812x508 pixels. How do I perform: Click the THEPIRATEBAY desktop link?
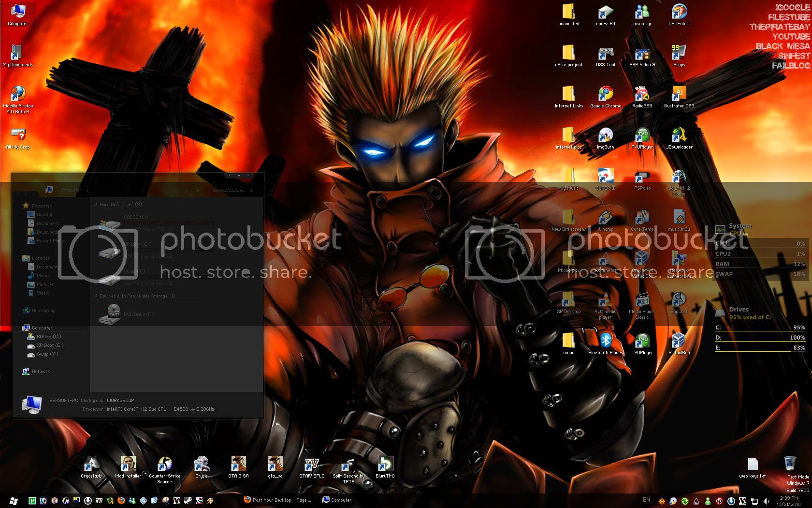point(779,27)
